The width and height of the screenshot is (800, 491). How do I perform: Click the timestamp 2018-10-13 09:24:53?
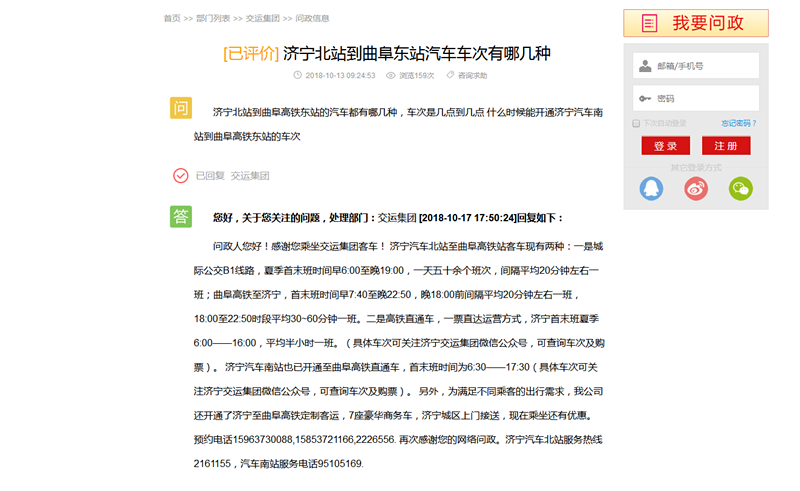click(340, 76)
